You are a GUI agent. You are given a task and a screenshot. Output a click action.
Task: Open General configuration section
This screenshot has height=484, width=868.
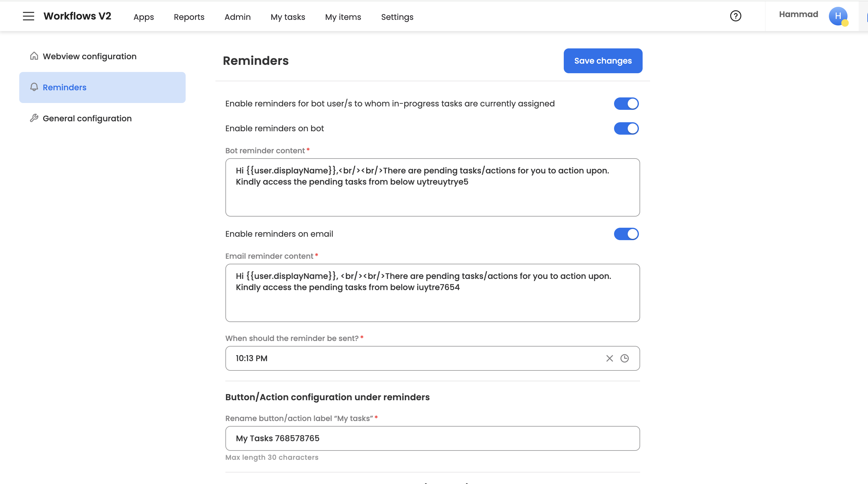(87, 118)
